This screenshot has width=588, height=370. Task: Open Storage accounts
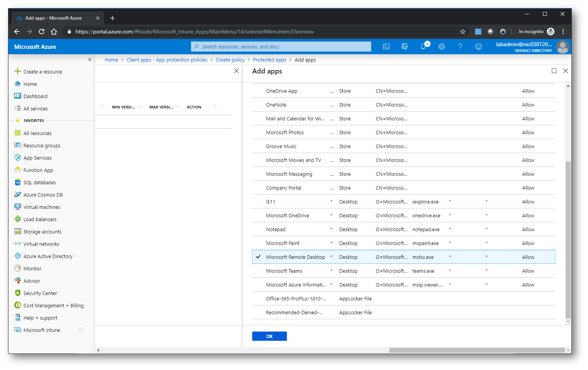point(42,232)
